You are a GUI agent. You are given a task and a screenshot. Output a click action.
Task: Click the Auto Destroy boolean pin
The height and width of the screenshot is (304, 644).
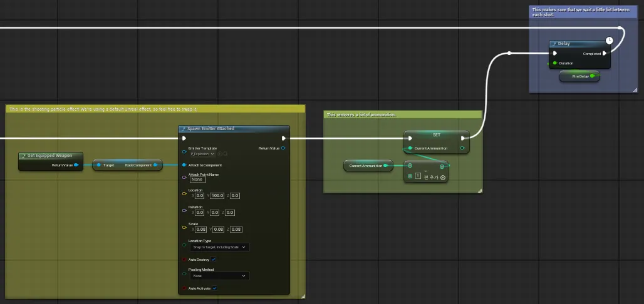pyautogui.click(x=184, y=260)
